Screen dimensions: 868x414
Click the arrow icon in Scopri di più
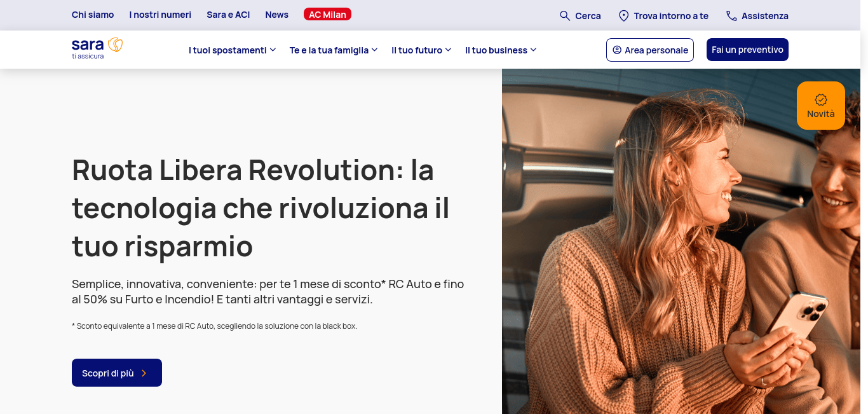(144, 373)
